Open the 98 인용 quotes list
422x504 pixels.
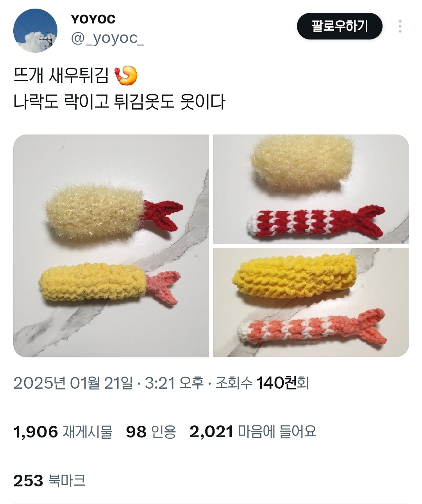tap(151, 432)
